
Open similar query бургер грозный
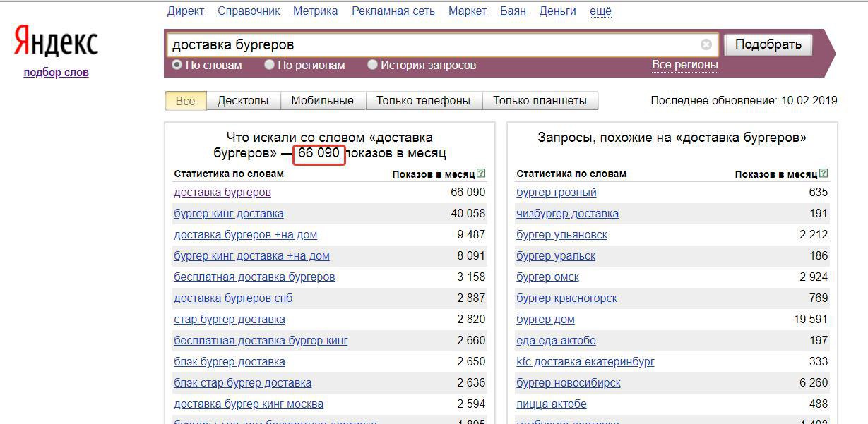pyautogui.click(x=557, y=192)
